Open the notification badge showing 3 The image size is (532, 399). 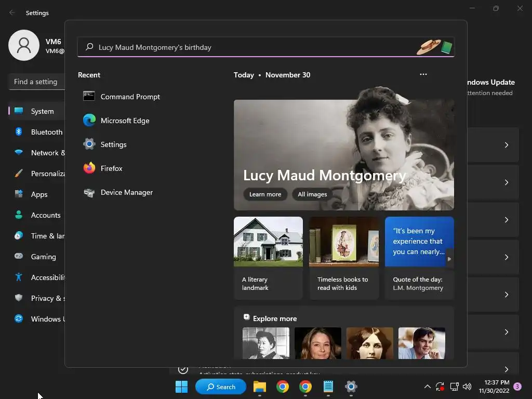pyautogui.click(x=517, y=387)
